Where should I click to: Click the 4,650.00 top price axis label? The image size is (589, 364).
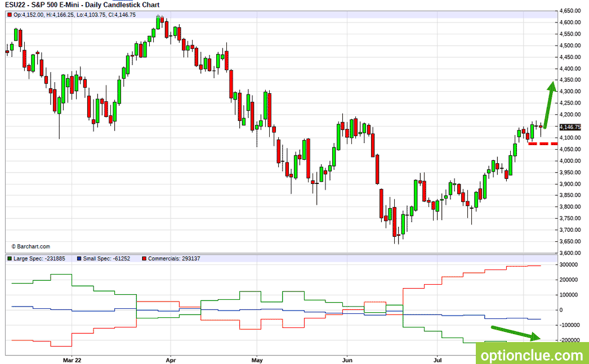pos(570,11)
